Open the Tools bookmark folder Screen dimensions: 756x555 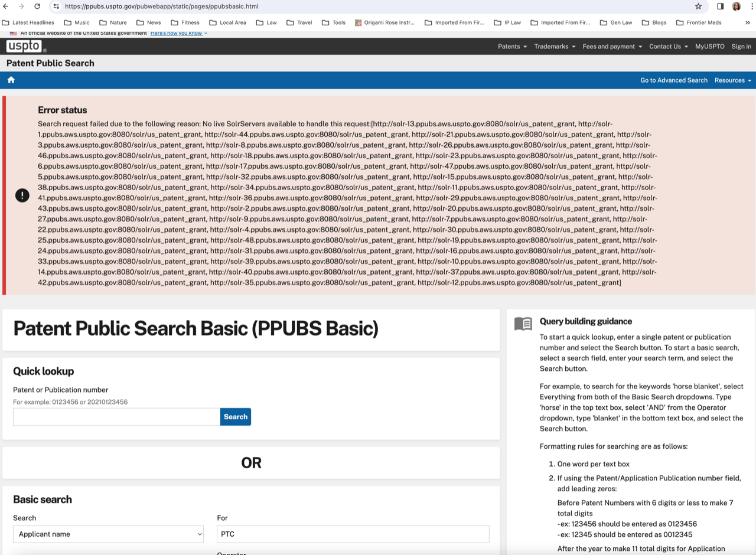point(334,22)
